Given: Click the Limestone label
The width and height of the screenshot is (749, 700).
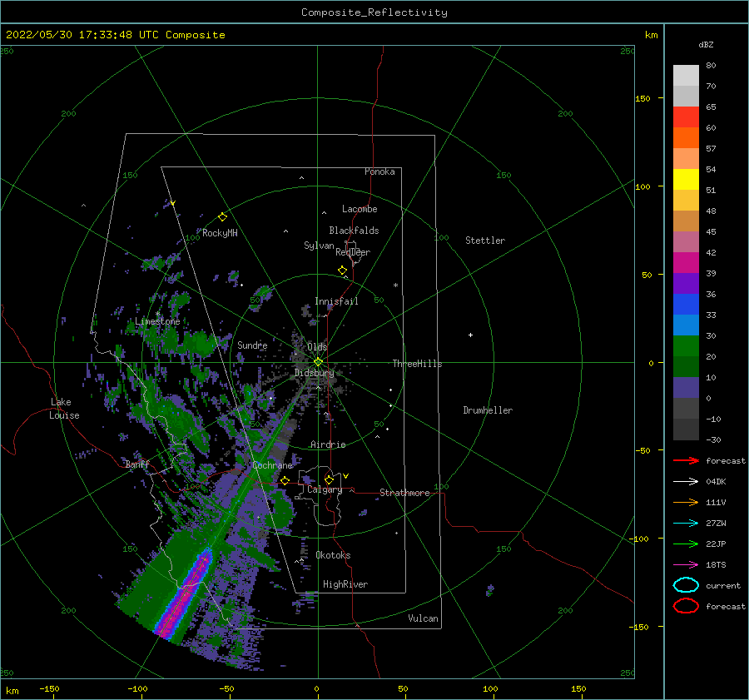Looking at the screenshot, I should tap(157, 321).
